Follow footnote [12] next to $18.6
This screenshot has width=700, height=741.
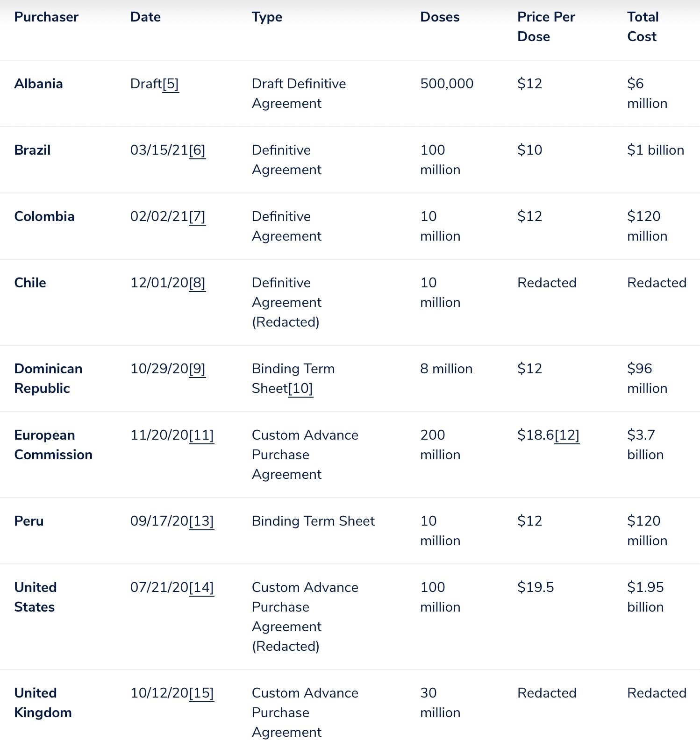tap(567, 435)
